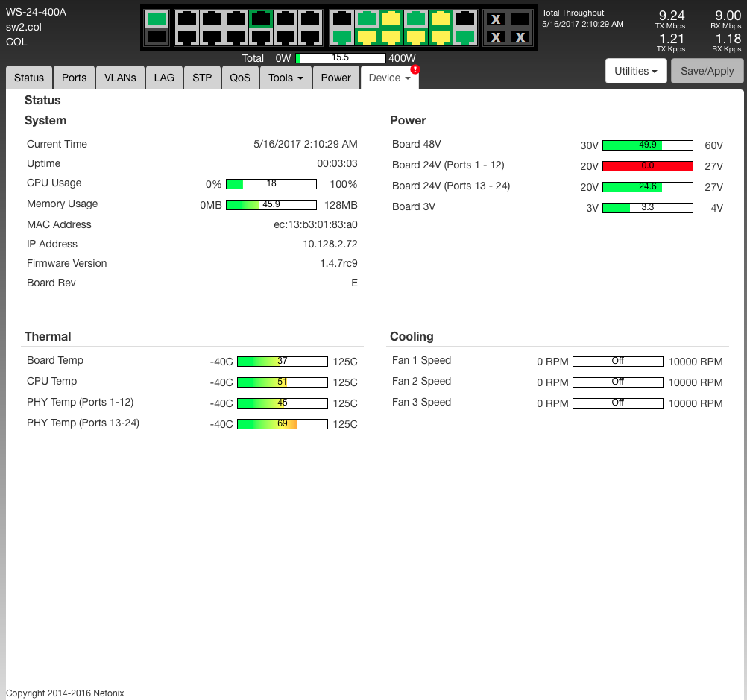
Task: Click the Total PoE wattage bar
Action: [x=341, y=58]
